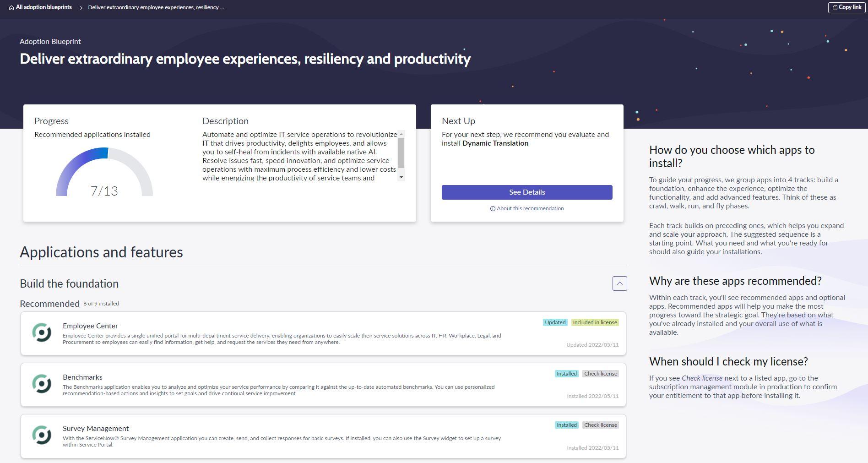The width and height of the screenshot is (868, 463).
Task: Click the Updated badge on Employee Center
Action: (555, 322)
